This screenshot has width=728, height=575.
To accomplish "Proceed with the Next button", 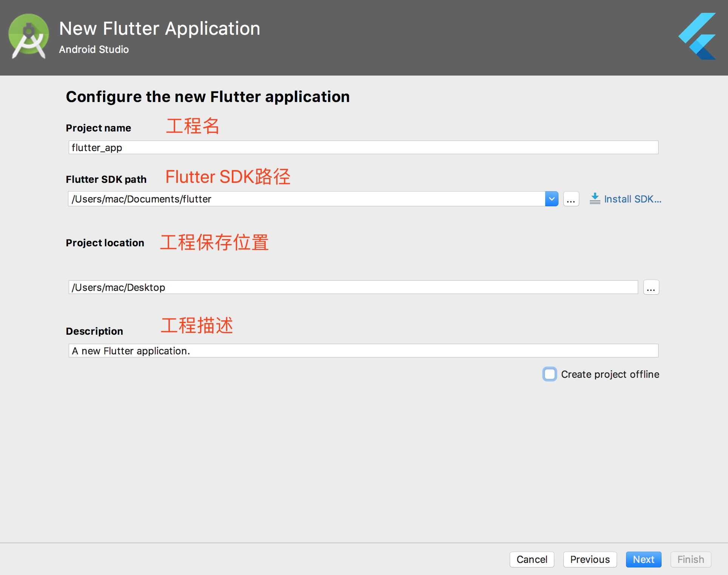I will [x=643, y=559].
